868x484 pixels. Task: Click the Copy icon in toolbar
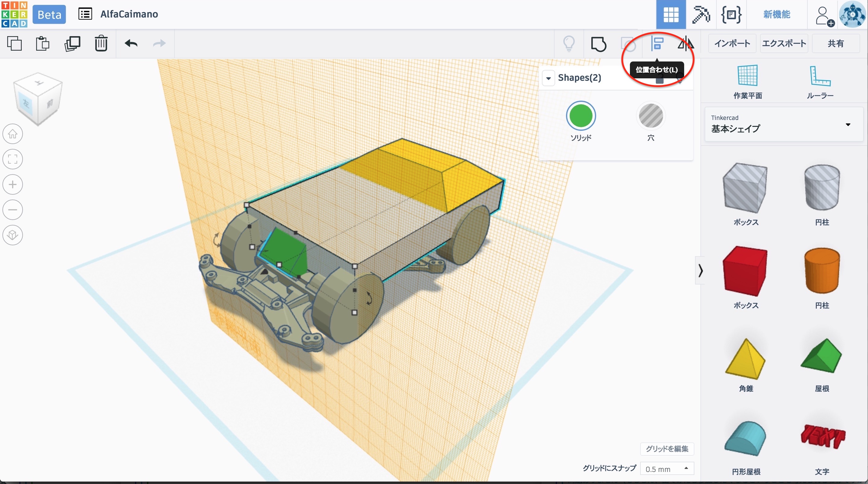(14, 43)
